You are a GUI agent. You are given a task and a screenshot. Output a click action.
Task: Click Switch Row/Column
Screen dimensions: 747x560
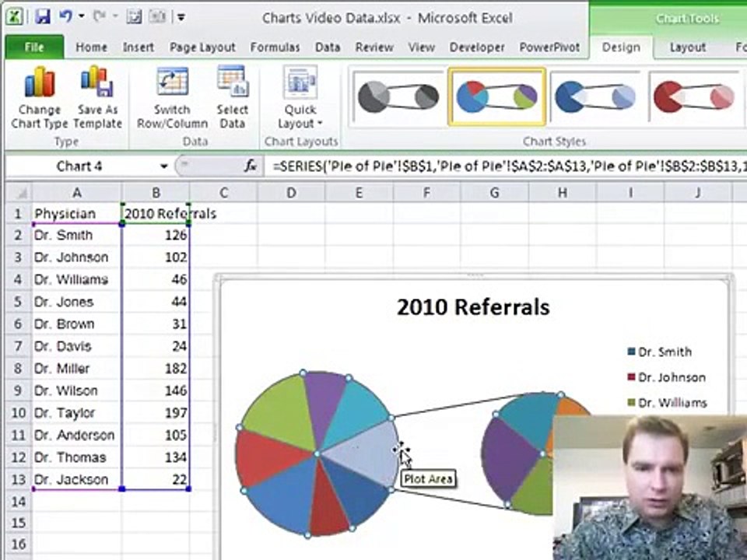pos(172,98)
